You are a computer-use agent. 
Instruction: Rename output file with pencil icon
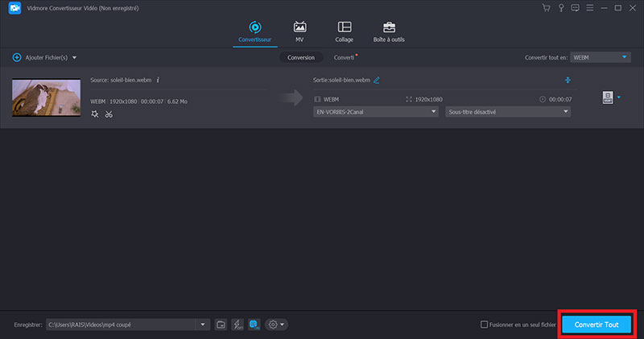377,81
